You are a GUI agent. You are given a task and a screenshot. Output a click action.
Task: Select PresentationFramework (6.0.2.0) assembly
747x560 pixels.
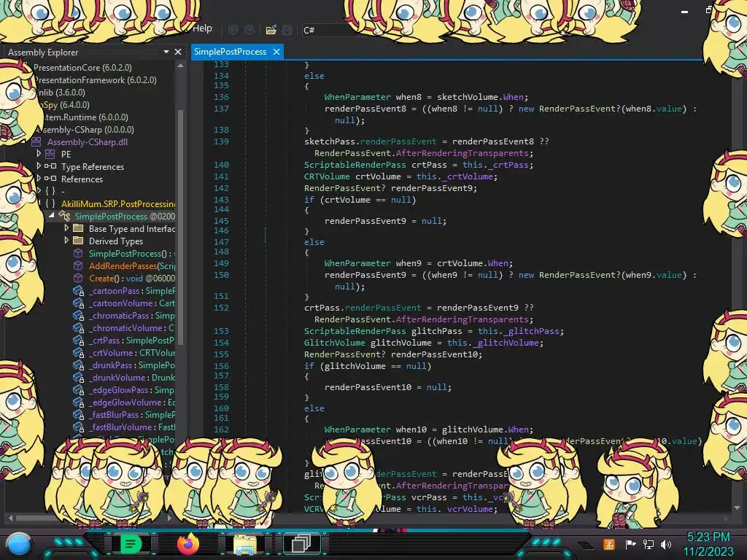96,80
